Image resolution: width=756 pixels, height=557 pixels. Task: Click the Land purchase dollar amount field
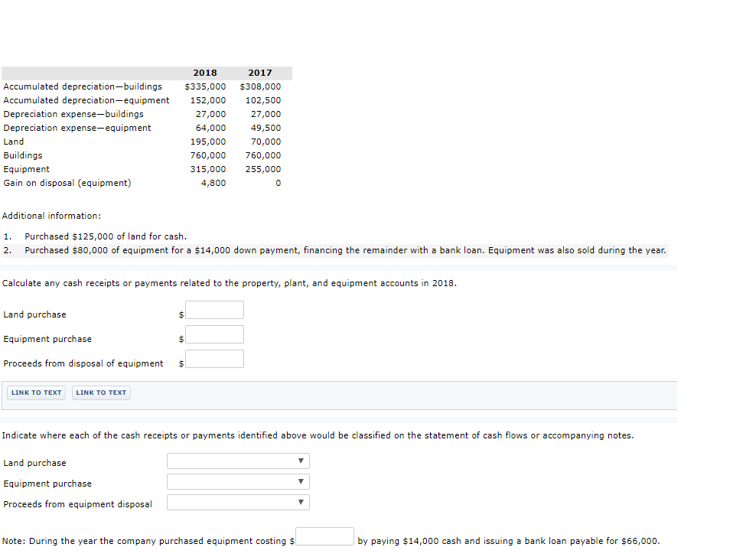pyautogui.click(x=214, y=310)
